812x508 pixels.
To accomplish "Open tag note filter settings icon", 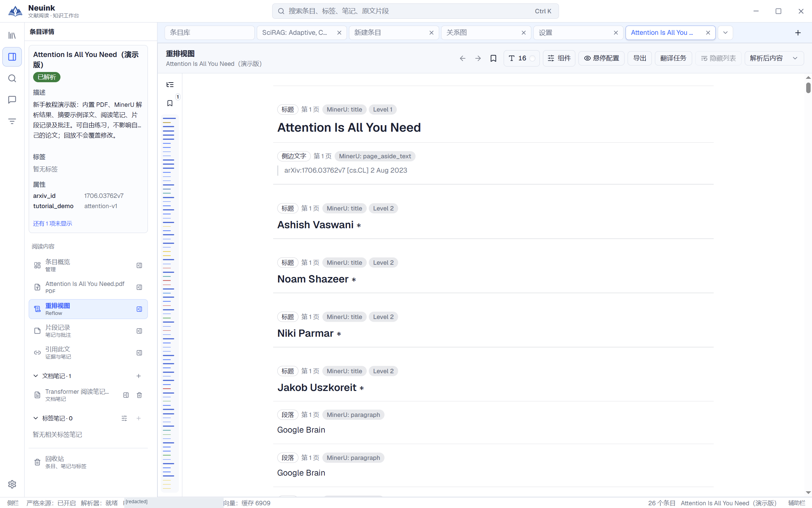I will tap(124, 418).
